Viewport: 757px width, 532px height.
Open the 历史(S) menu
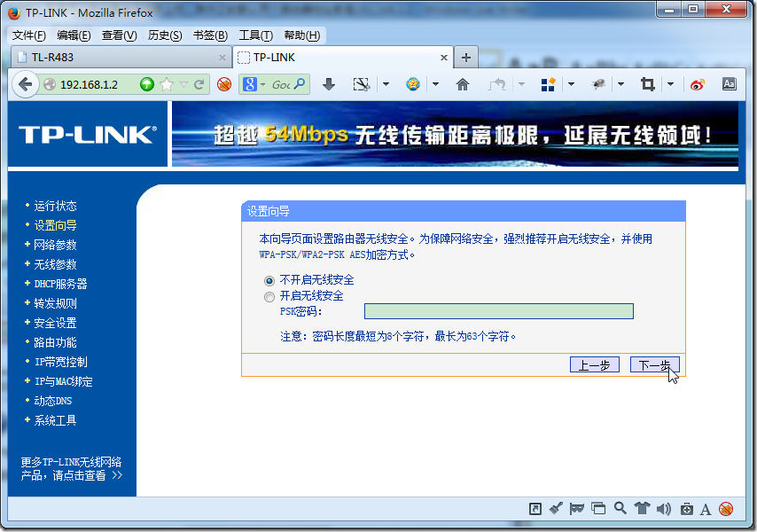tap(165, 35)
